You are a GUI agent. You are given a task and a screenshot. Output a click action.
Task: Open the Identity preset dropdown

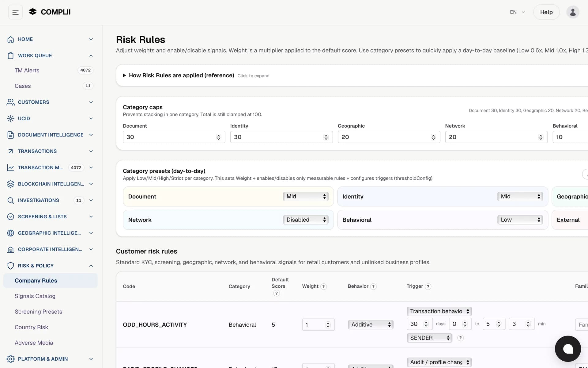pyautogui.click(x=520, y=197)
